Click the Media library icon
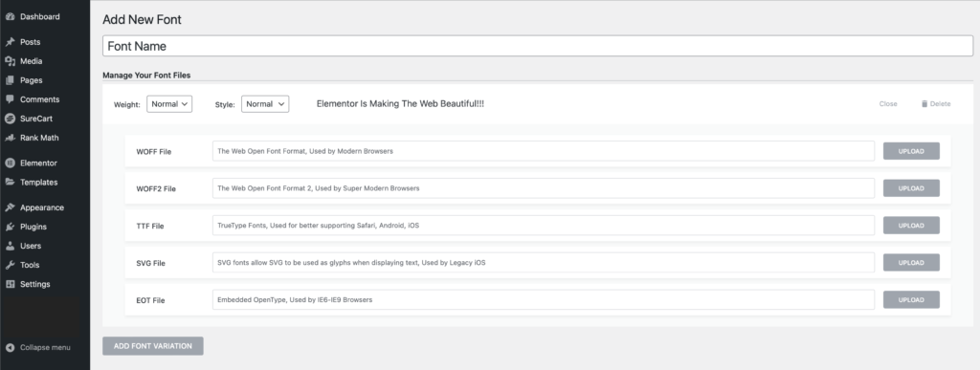 point(10,61)
